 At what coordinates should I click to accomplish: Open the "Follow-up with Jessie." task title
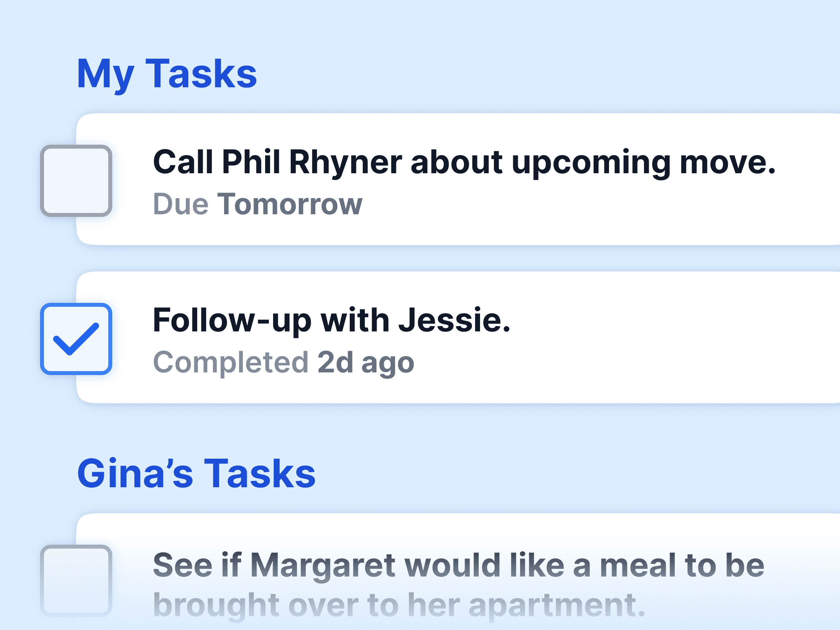[331, 321]
